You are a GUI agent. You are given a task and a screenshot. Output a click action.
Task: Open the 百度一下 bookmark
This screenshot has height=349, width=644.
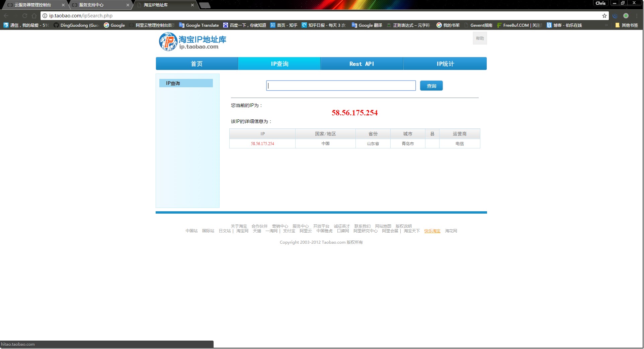(245, 25)
